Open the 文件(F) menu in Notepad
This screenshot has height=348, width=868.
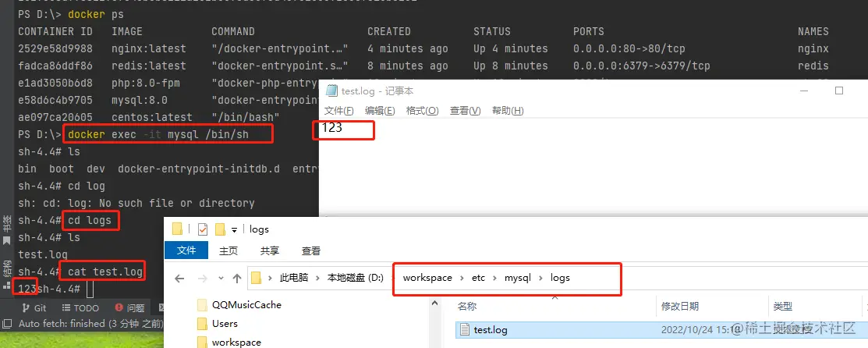pyautogui.click(x=338, y=111)
